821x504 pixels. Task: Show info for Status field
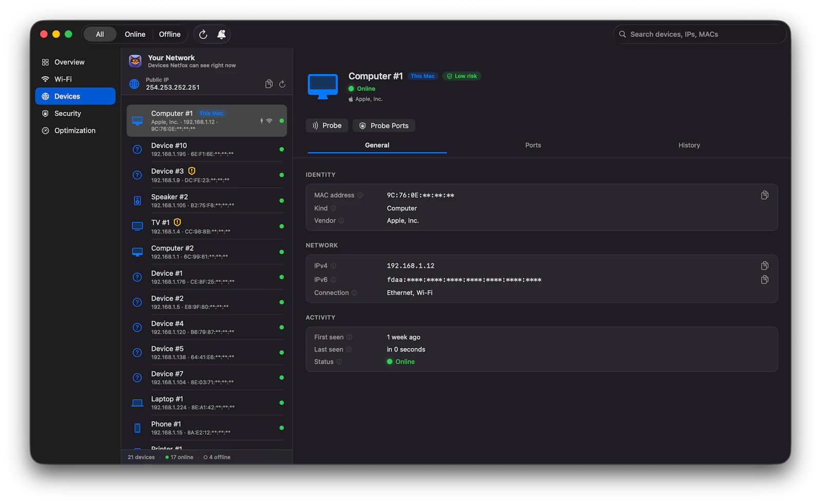pos(339,362)
